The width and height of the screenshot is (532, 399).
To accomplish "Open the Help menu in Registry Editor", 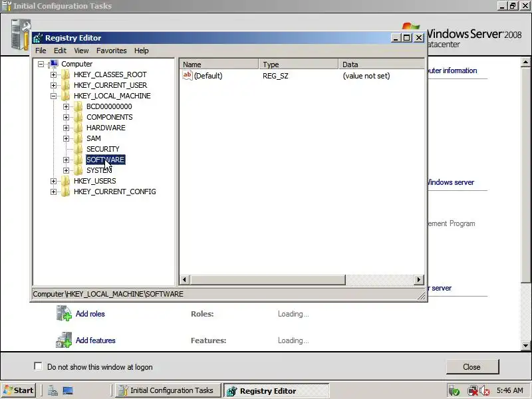I will 141,51.
